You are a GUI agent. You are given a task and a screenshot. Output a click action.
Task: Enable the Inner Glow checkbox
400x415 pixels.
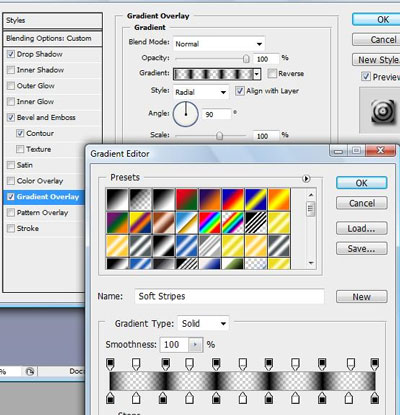[x=11, y=101]
